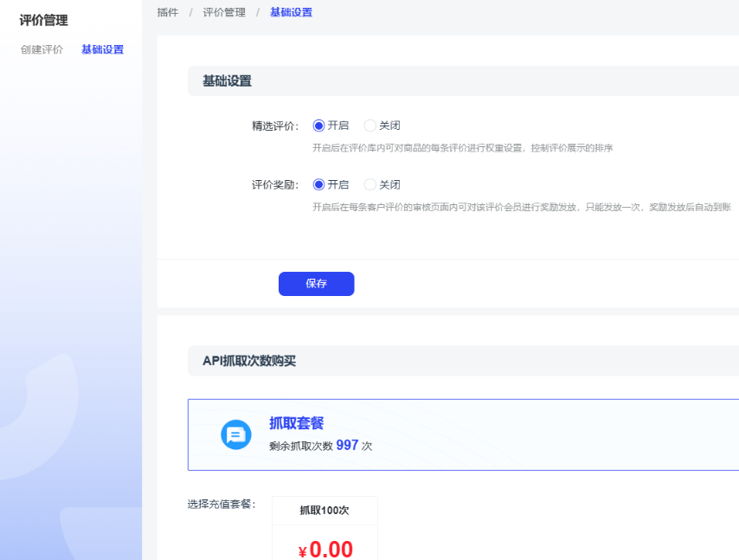
Task: Click the 抓取套餐 heading in the banner
Action: point(296,423)
